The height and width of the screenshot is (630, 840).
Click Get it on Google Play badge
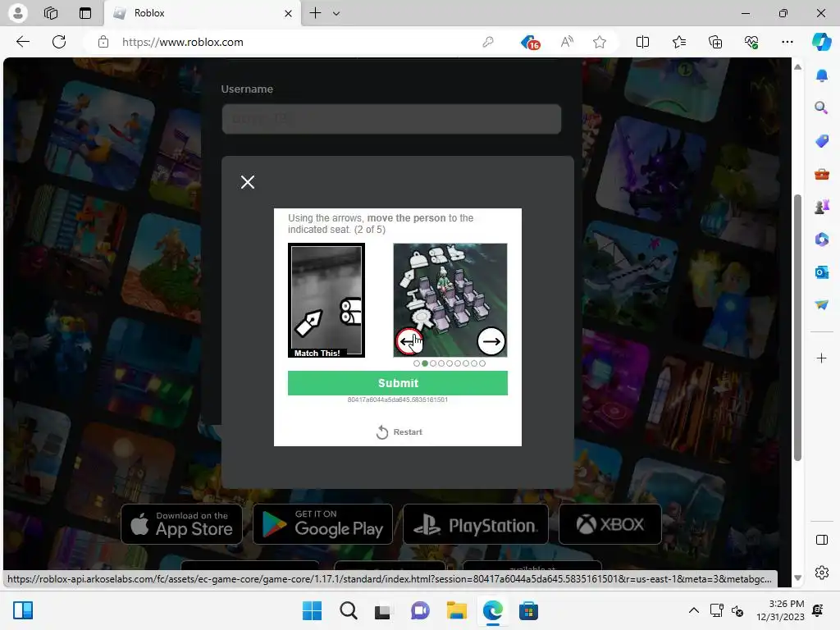pos(322,524)
